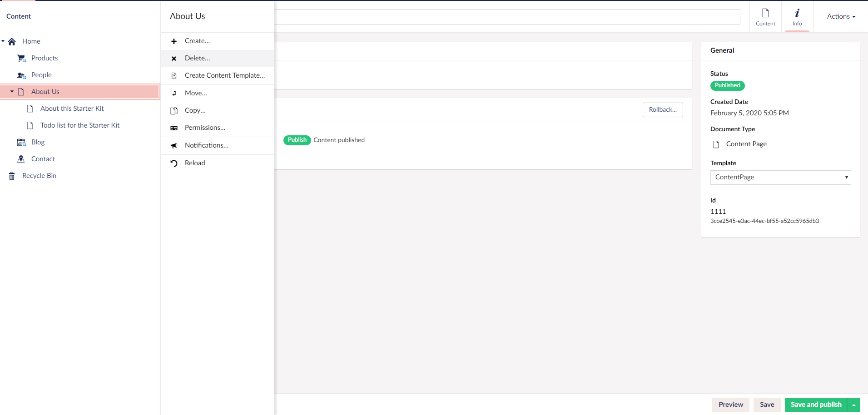Switch to the Content tab
The width and height of the screenshot is (868, 415).
click(765, 16)
